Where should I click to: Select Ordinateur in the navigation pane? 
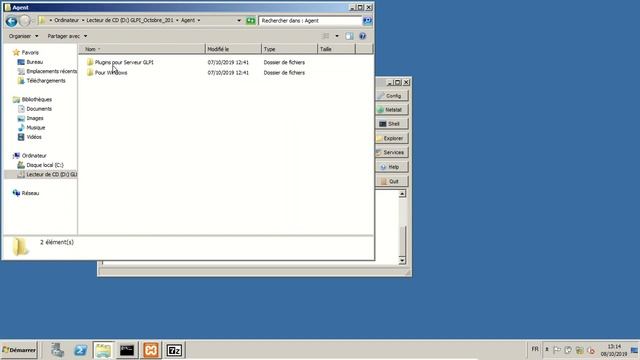click(34, 156)
